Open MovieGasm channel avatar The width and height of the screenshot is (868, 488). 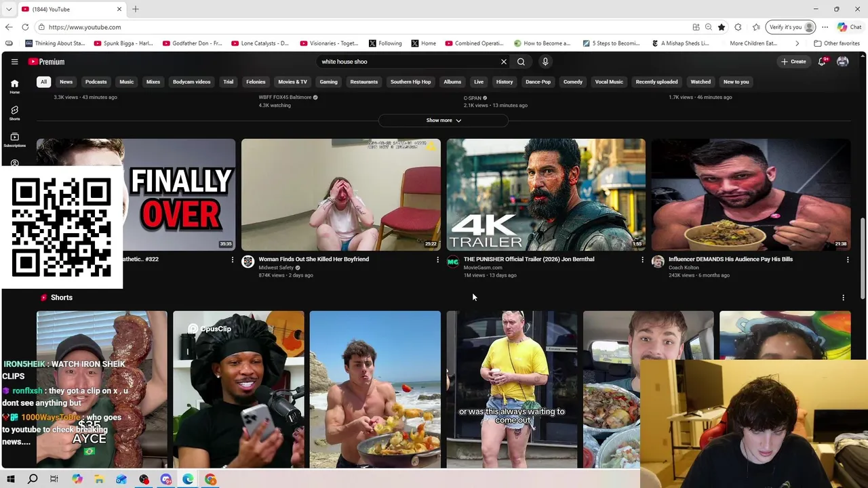click(x=453, y=262)
